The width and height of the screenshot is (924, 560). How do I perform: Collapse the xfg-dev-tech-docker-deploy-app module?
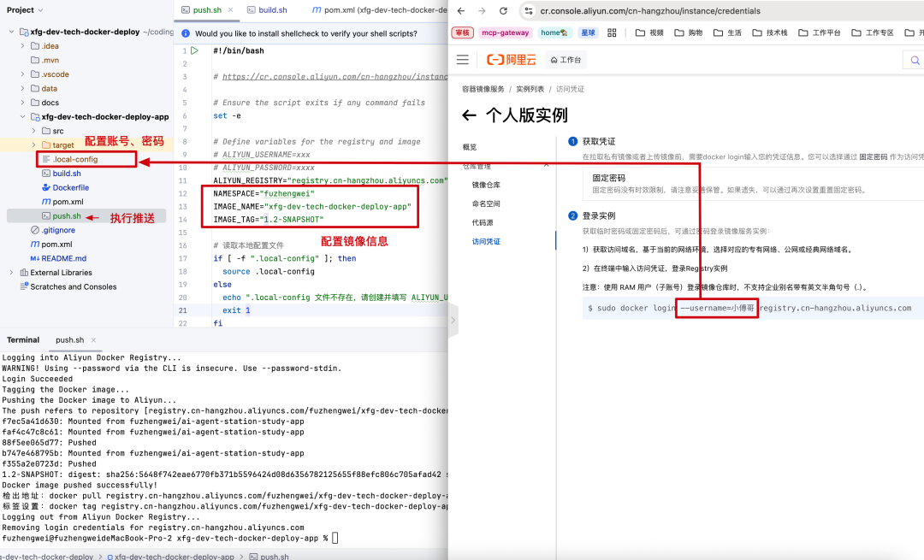point(22,116)
